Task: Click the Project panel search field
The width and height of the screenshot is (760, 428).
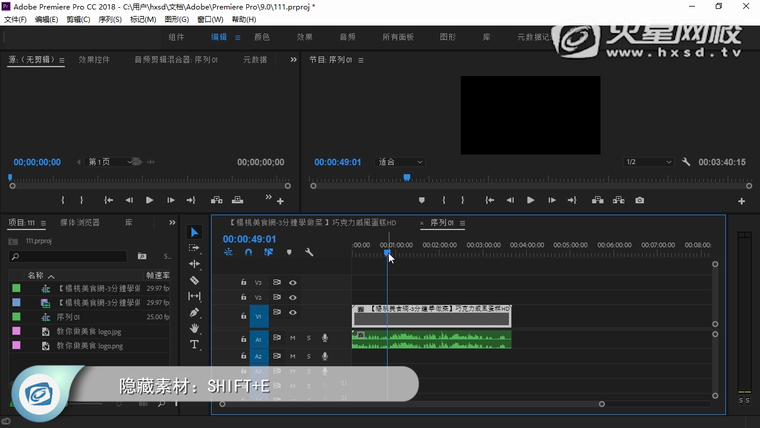Action: (x=70, y=257)
